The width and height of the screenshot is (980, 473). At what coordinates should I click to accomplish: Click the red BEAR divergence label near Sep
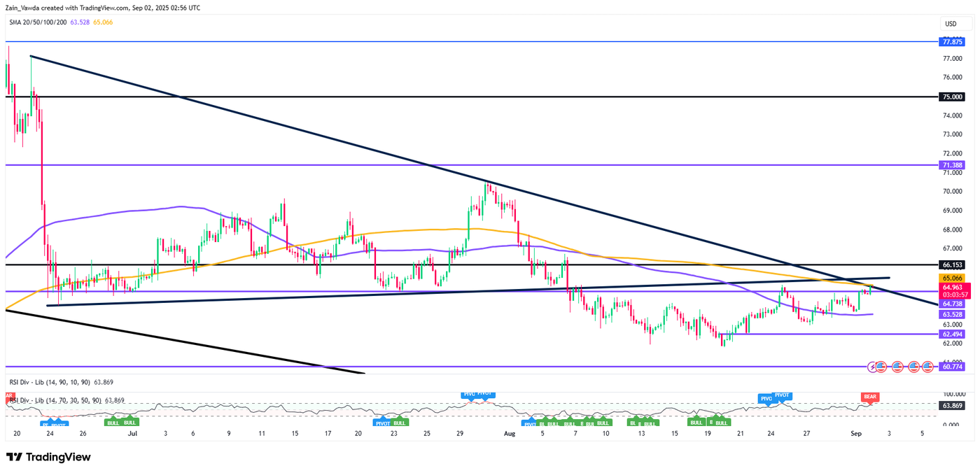[x=870, y=397]
